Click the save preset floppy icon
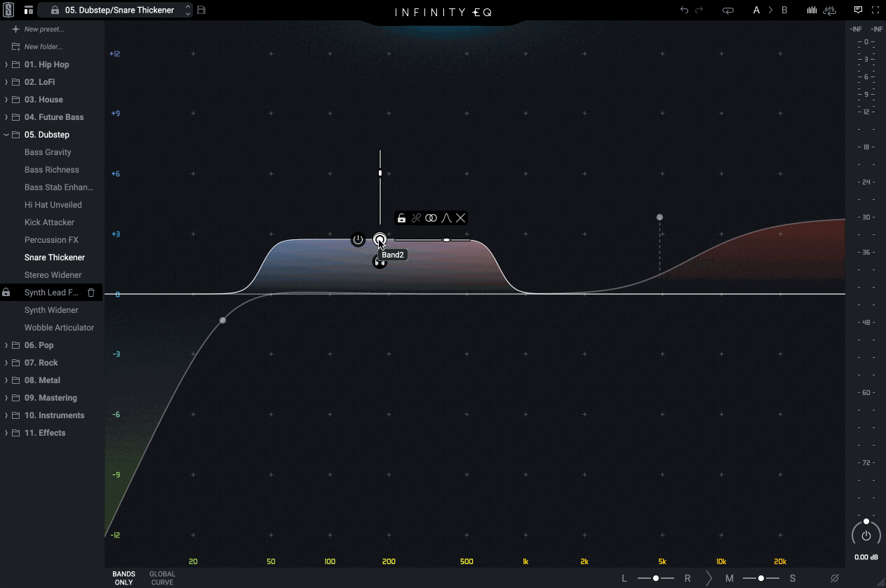 click(201, 11)
